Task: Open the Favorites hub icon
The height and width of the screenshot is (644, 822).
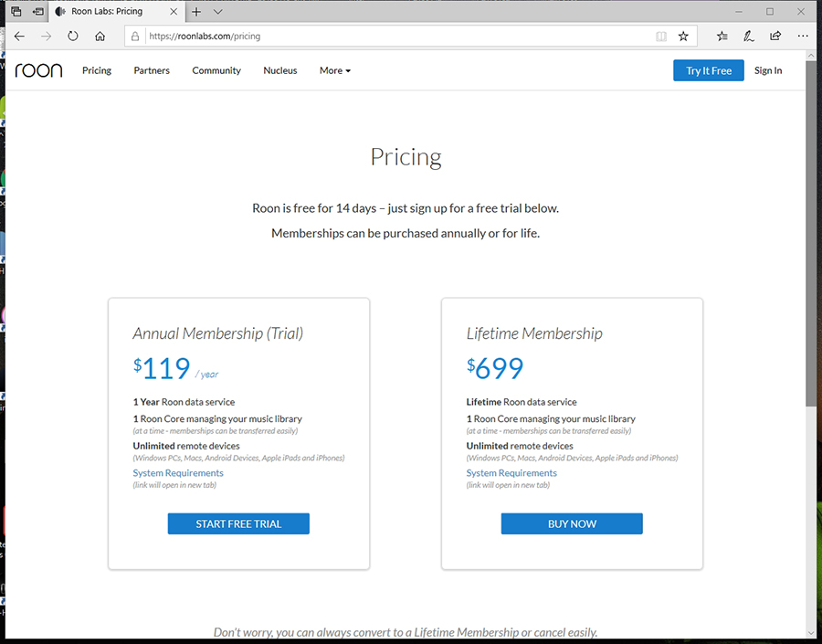Action: pyautogui.click(x=722, y=37)
